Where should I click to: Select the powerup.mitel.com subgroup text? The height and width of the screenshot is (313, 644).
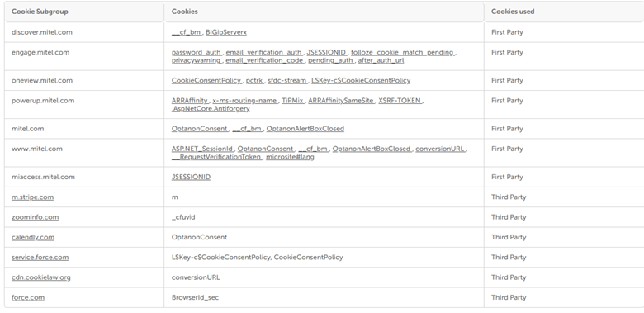43,101
